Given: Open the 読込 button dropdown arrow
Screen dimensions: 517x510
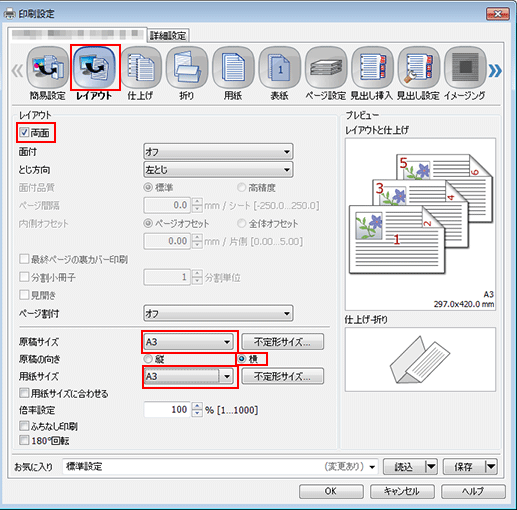Looking at the screenshot, I should click(x=431, y=467).
